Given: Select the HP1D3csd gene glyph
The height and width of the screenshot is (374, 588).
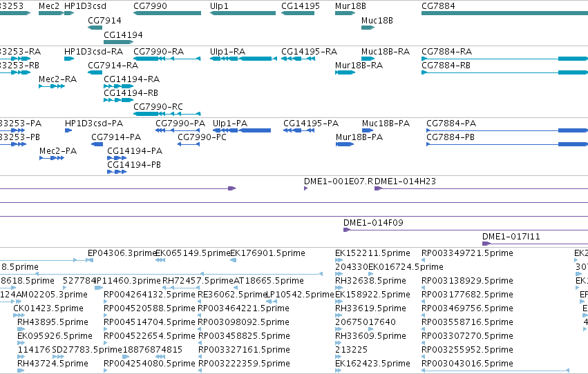Looking at the screenshot, I should 69,13.
